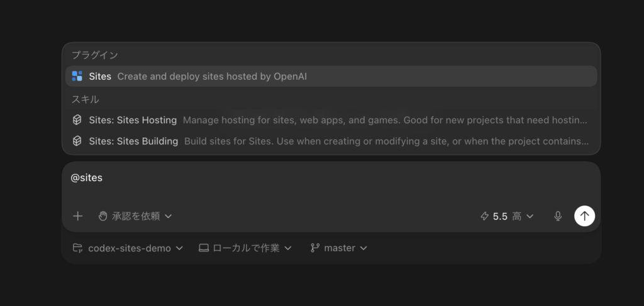This screenshot has height=306, width=644.
Task: Click the 'Build sites for Sites' description text
Action: pos(387,141)
